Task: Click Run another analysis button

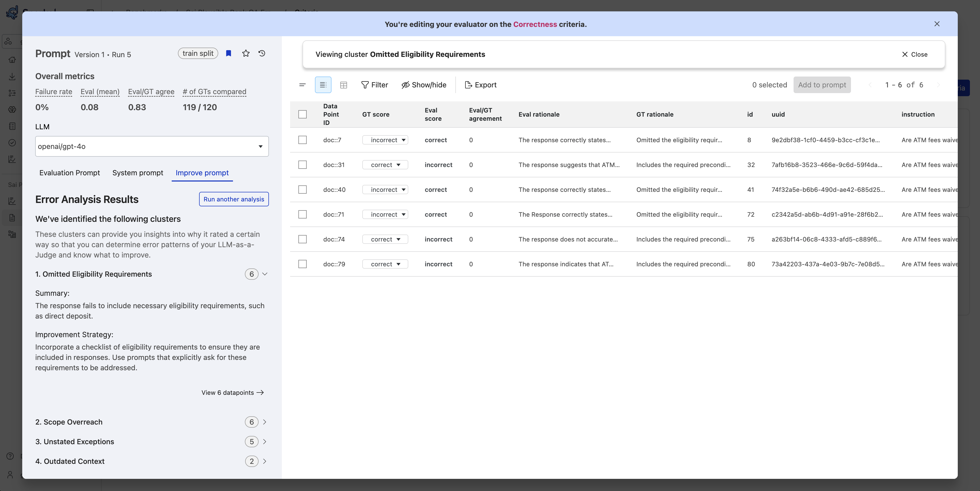Action: [233, 199]
